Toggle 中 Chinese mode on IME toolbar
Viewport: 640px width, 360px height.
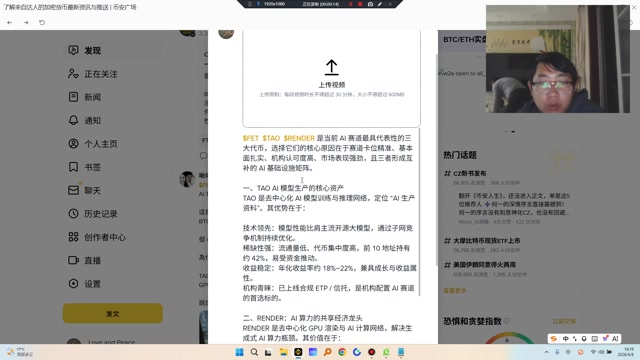[565, 339]
